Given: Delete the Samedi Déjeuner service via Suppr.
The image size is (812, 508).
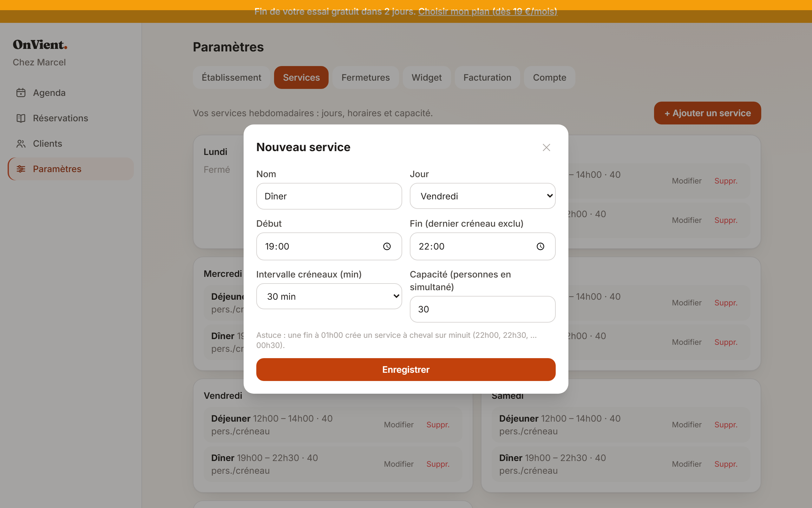Looking at the screenshot, I should coord(726,425).
